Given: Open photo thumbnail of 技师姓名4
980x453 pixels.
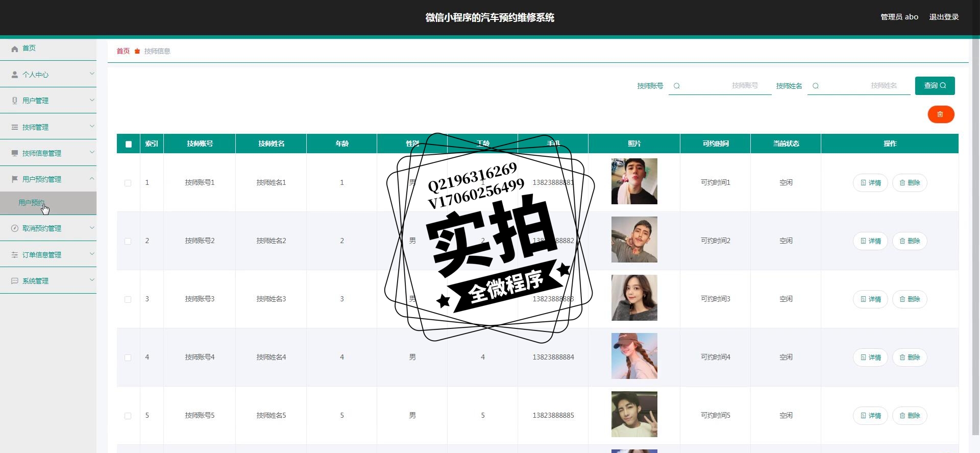Looking at the screenshot, I should 634,356.
